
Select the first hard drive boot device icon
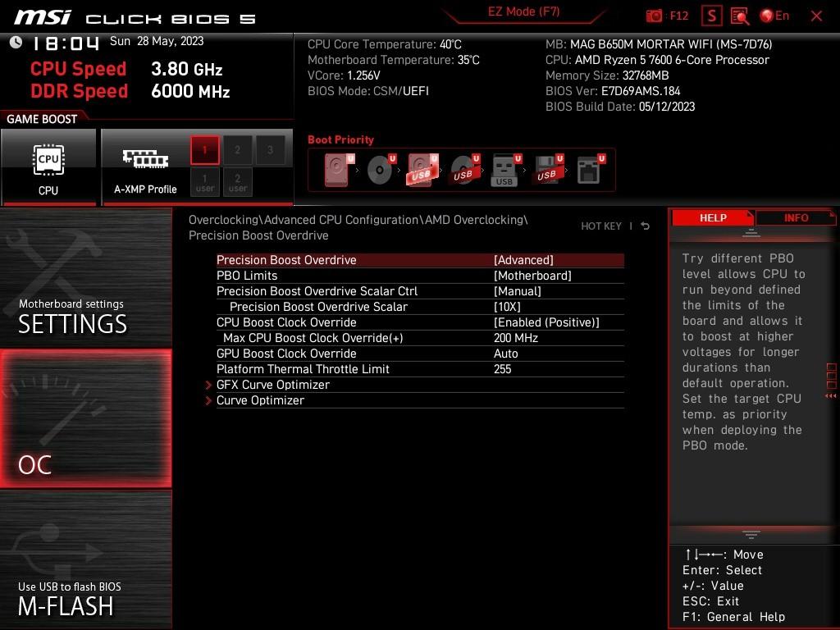[339, 169]
